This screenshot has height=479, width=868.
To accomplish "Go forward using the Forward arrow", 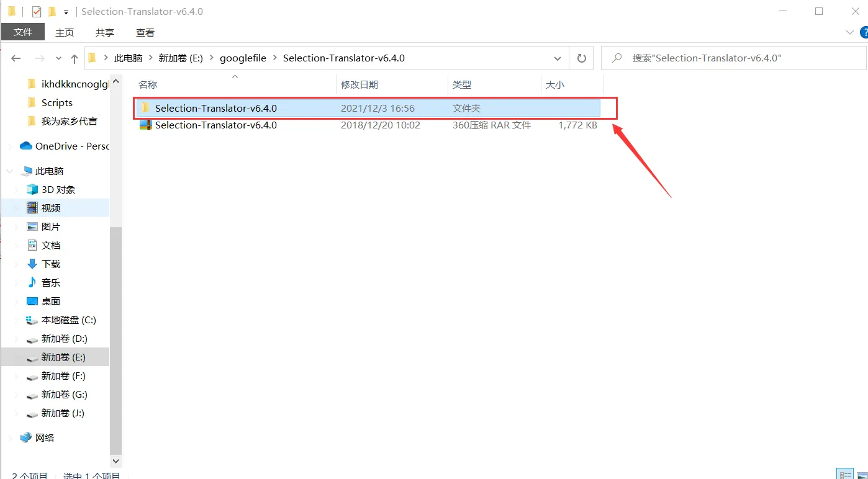I will pyautogui.click(x=40, y=58).
